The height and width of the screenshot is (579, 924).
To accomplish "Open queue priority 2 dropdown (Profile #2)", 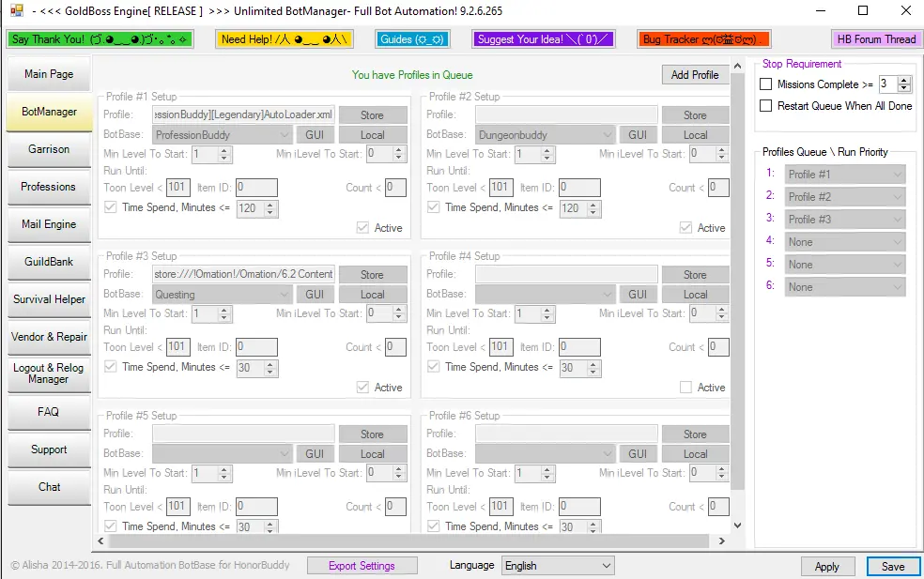I will coord(845,197).
